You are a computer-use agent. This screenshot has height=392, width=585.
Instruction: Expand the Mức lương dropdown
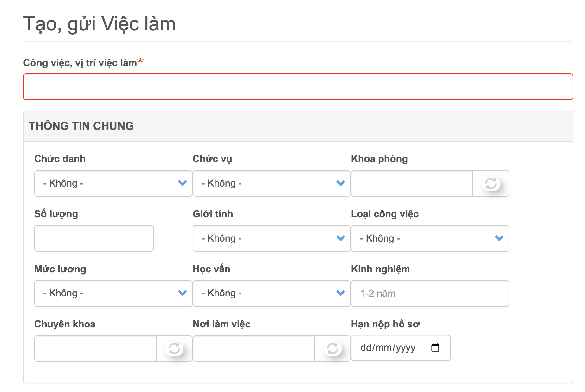pos(113,294)
